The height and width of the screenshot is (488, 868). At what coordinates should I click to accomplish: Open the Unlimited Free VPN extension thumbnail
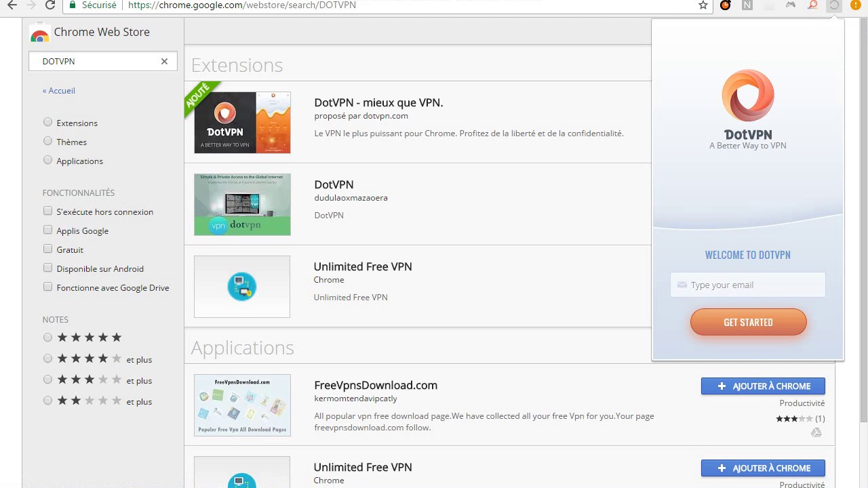click(x=242, y=287)
